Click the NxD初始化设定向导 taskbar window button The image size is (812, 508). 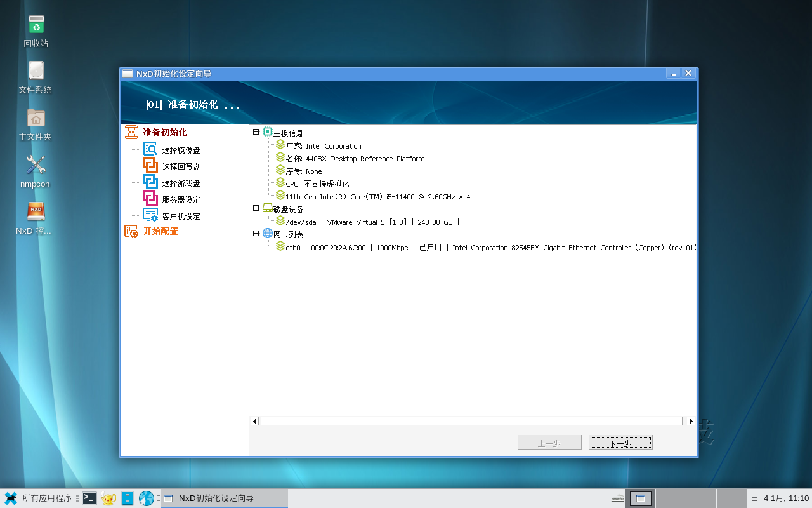tap(224, 498)
